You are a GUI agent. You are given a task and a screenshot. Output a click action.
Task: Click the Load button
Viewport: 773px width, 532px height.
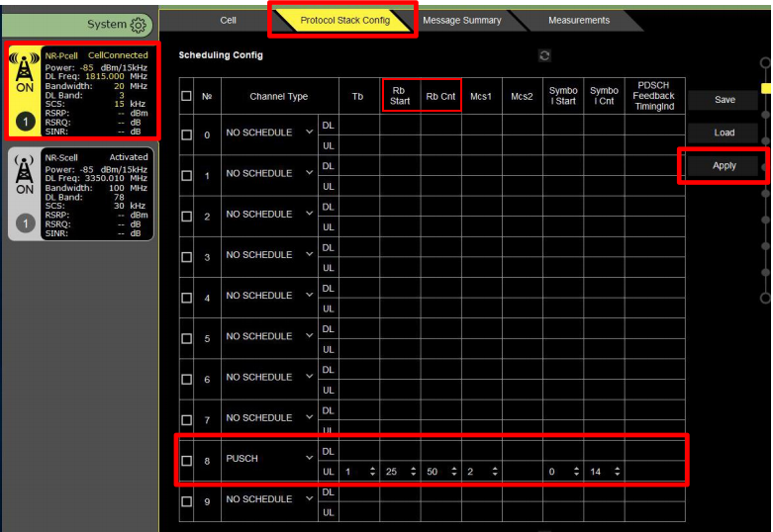(x=725, y=133)
